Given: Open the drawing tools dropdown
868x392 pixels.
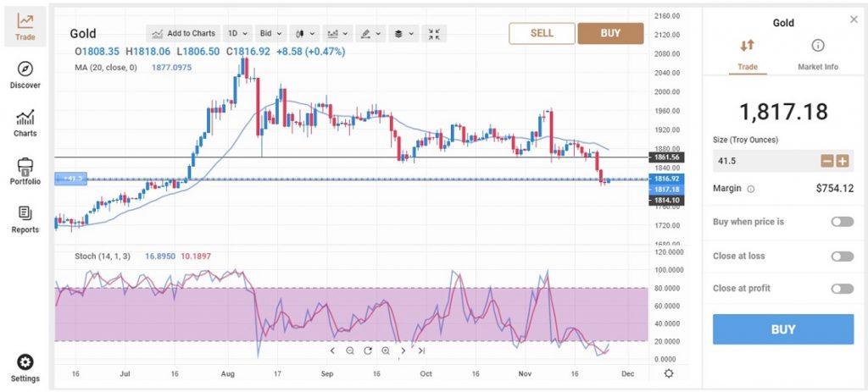Looking at the screenshot, I should coord(370,34).
